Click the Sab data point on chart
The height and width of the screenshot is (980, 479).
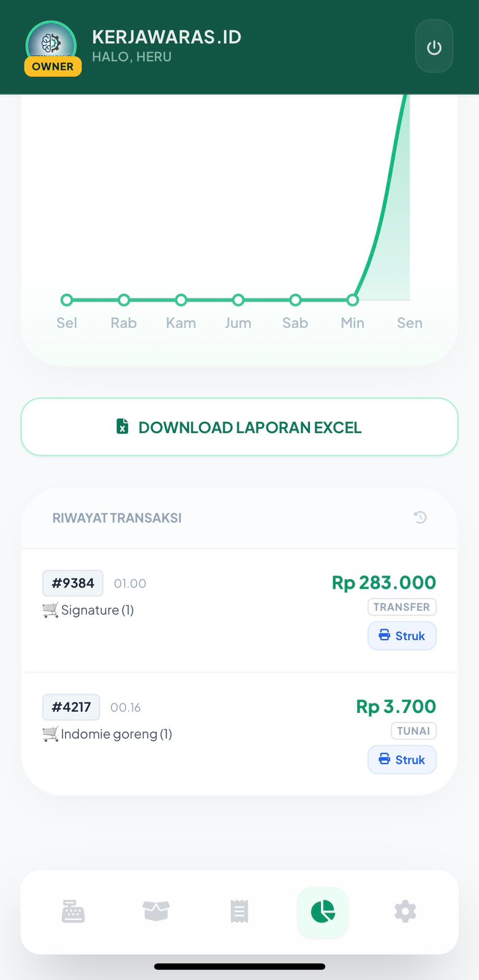295,300
